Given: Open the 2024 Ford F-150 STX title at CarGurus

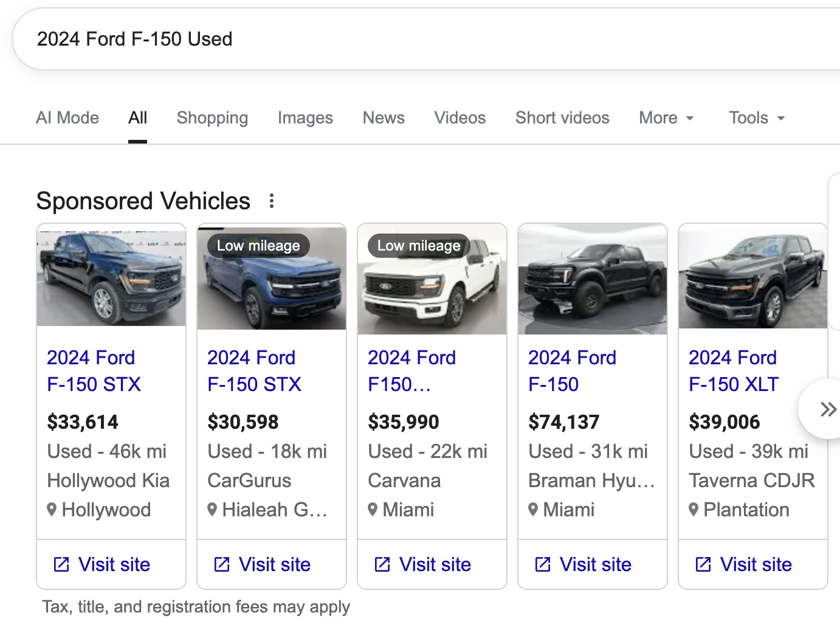Looking at the screenshot, I should click(x=255, y=371).
